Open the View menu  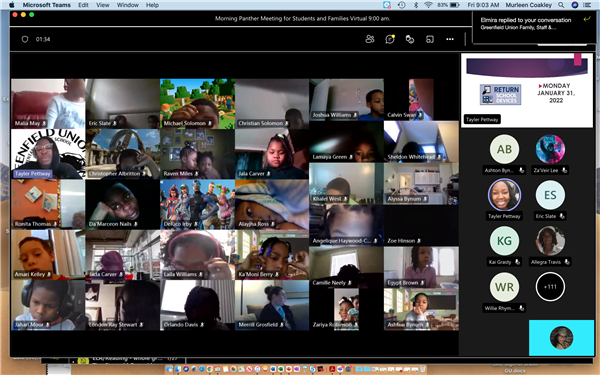pyautogui.click(x=103, y=5)
